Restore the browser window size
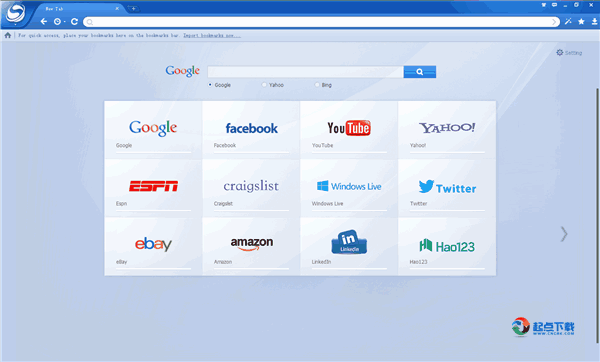Viewport: 600px width, 362px height. (576, 5)
